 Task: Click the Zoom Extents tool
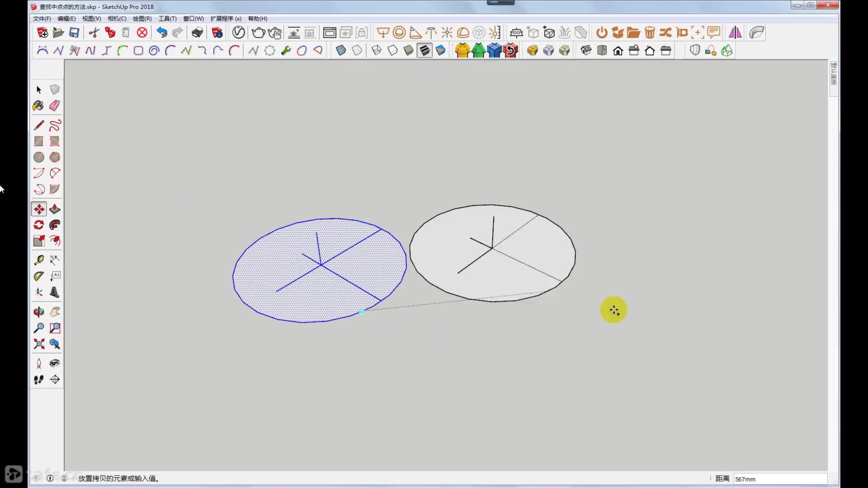pos(39,344)
